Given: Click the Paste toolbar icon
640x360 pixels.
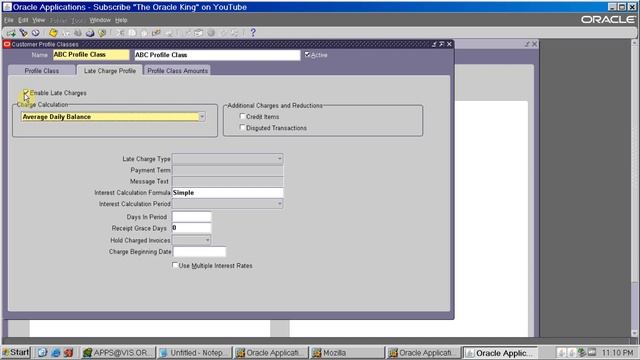Looking at the screenshot, I should 144,33.
